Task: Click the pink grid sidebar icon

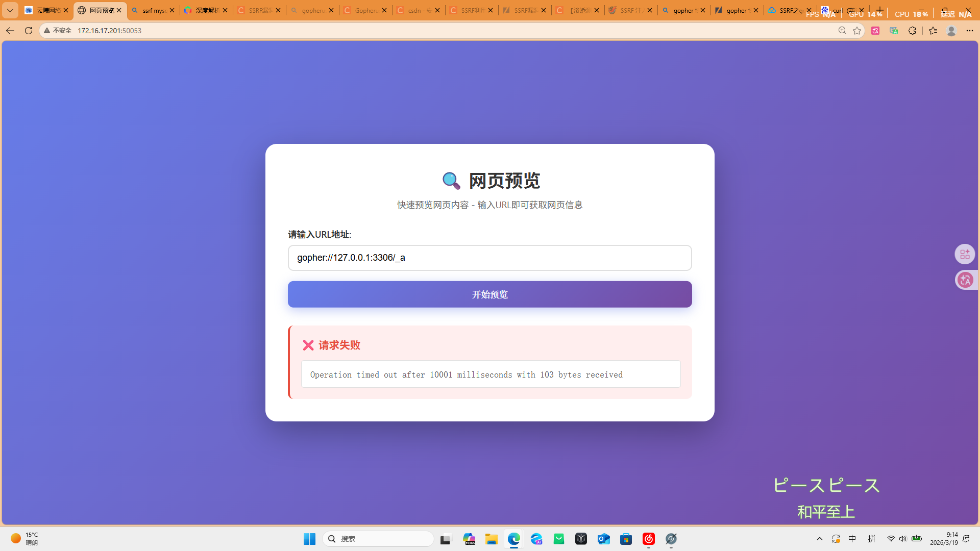Action: [965, 254]
